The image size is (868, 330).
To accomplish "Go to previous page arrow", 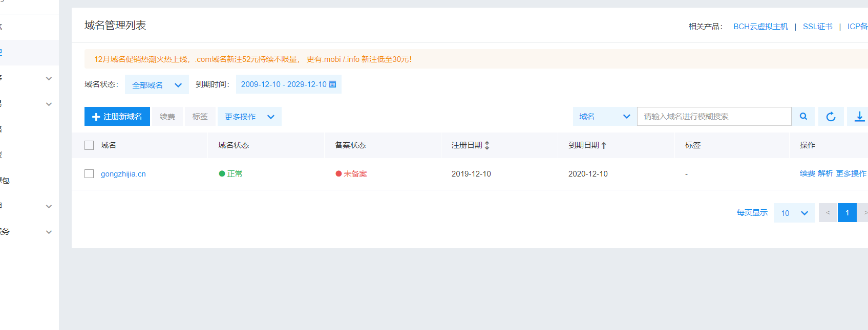I will pos(828,213).
